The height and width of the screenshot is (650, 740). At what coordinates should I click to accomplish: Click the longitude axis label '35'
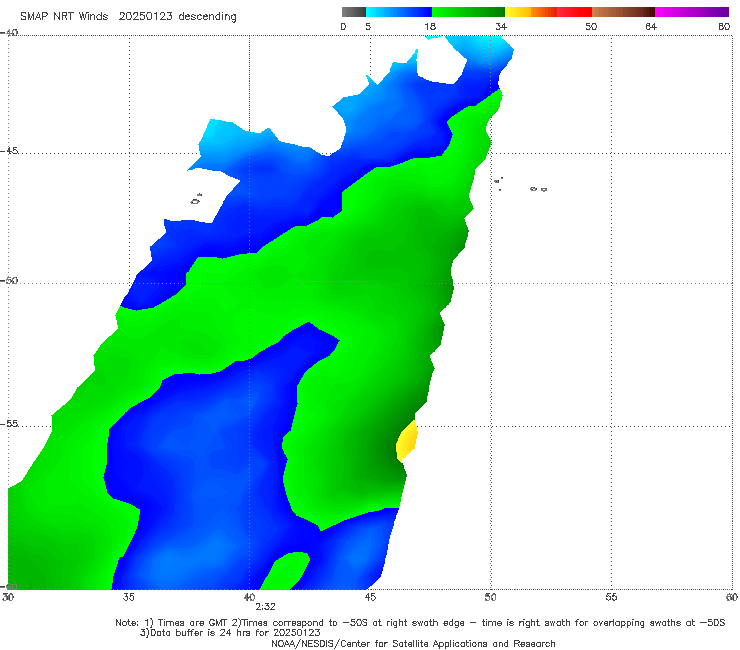(x=128, y=597)
